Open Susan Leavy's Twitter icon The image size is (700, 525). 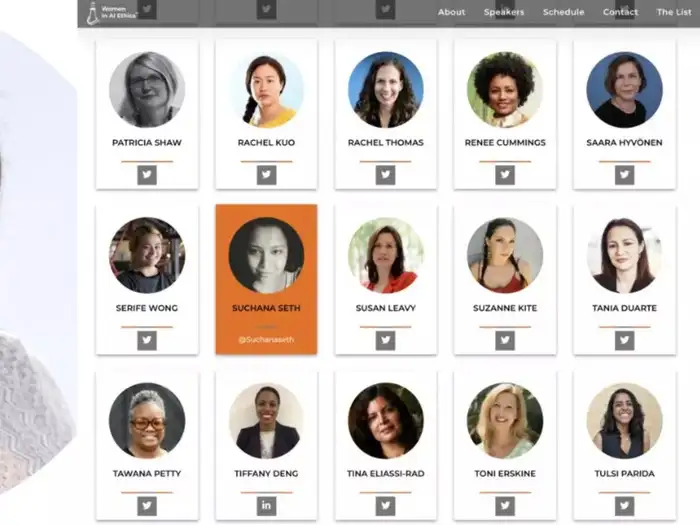tap(386, 341)
